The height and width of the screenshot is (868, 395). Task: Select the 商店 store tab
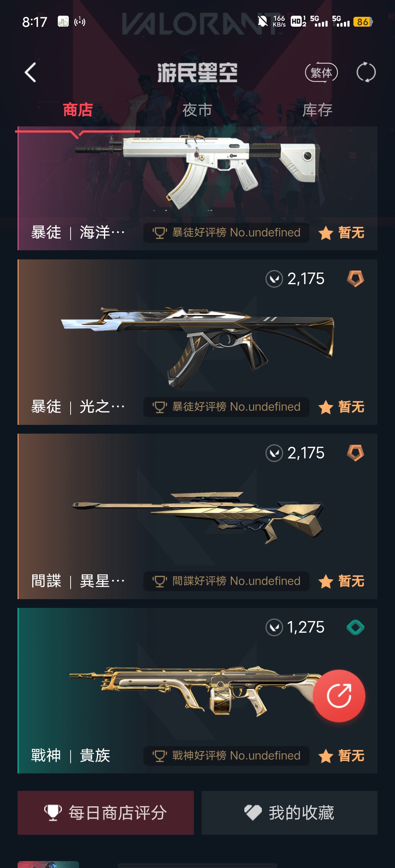click(78, 110)
